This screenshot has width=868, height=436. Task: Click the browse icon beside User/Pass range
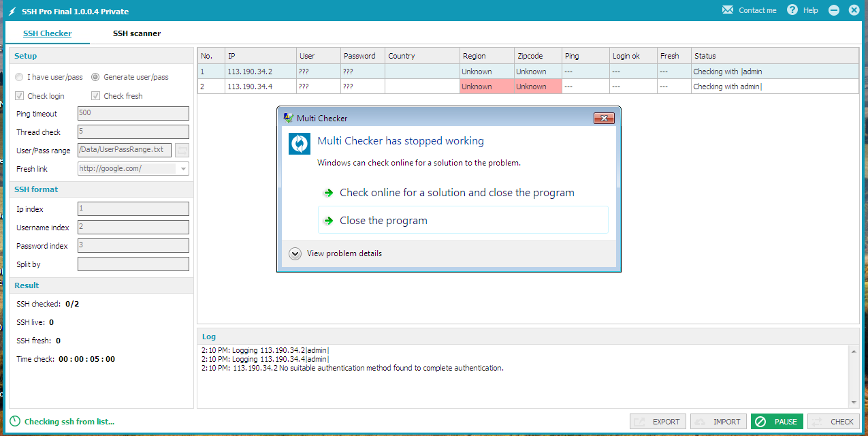coord(182,150)
